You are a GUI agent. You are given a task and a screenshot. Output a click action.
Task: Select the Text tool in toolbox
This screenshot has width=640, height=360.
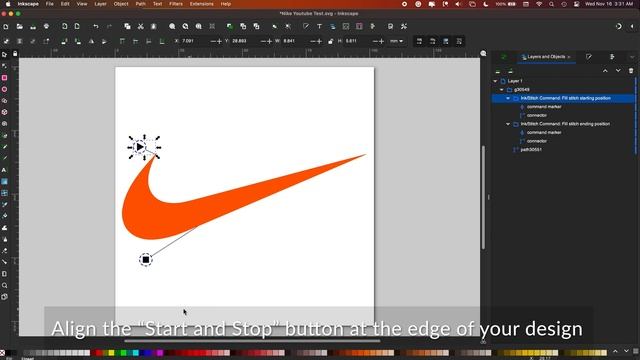[4, 170]
